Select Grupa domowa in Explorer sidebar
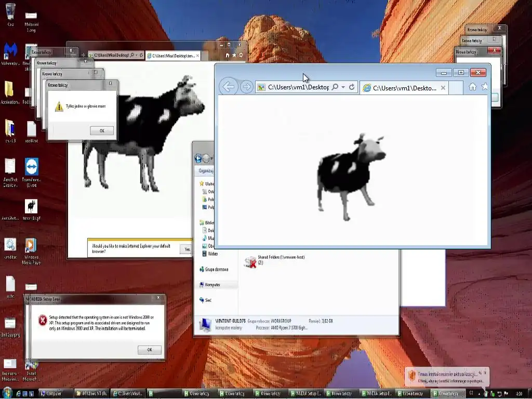532x399 pixels. (214, 270)
